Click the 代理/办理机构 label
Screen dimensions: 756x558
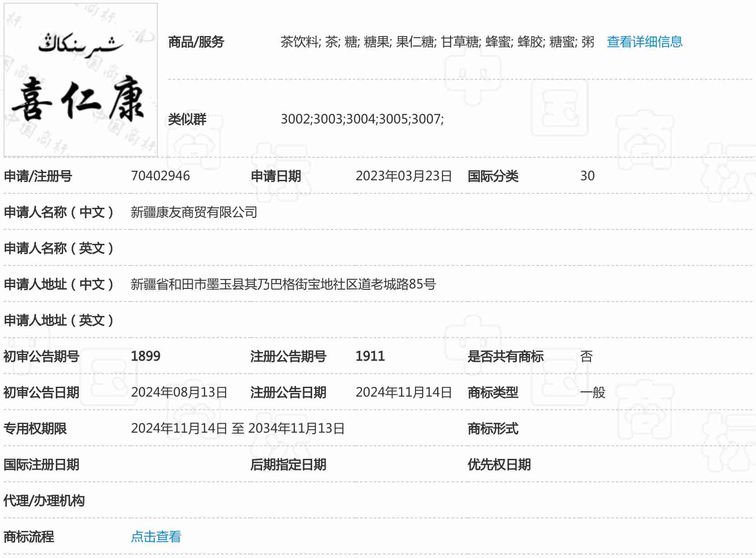click(44, 500)
